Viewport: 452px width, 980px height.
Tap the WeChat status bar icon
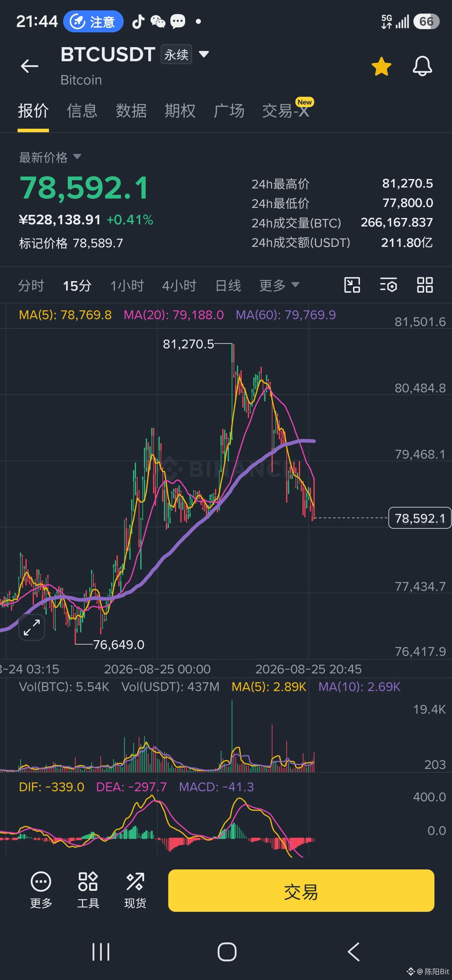(x=158, y=21)
